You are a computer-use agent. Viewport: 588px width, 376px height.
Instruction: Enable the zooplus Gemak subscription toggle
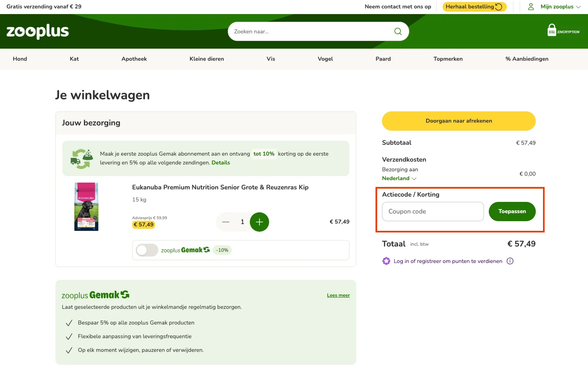coord(147,250)
